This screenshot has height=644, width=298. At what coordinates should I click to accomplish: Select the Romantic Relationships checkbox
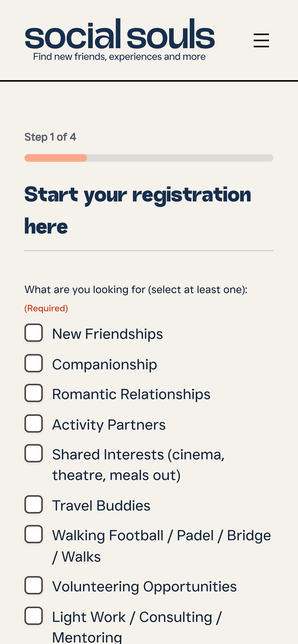(34, 393)
